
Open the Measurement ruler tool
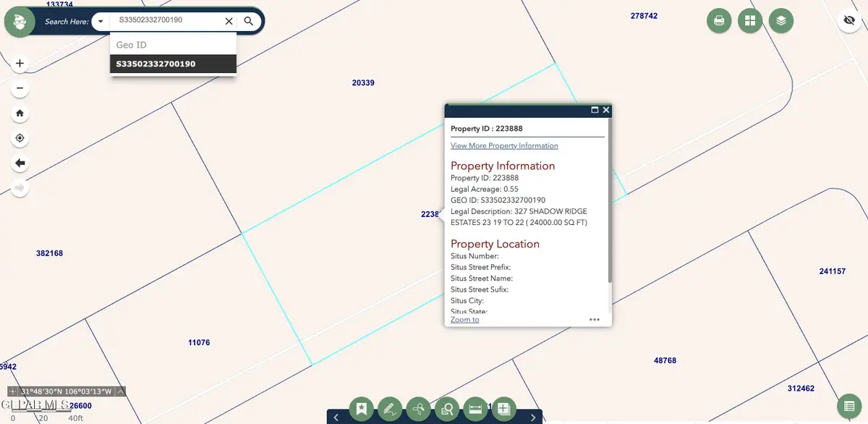[x=475, y=409]
